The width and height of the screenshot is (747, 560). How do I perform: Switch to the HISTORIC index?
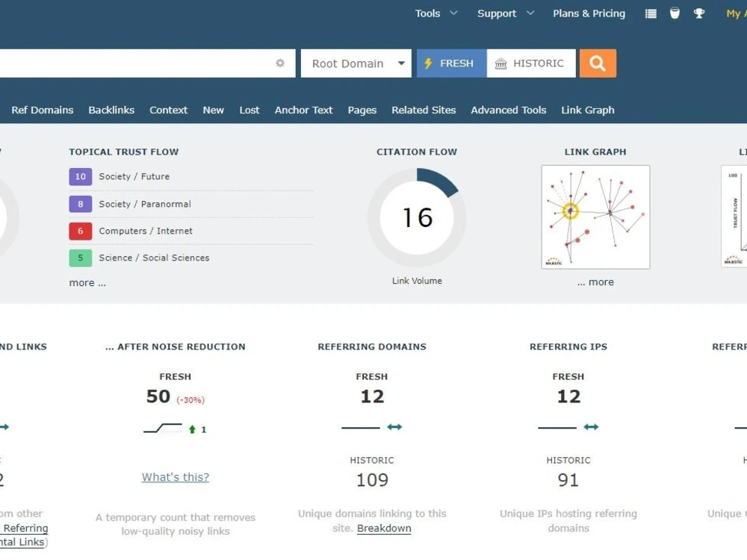(x=530, y=63)
